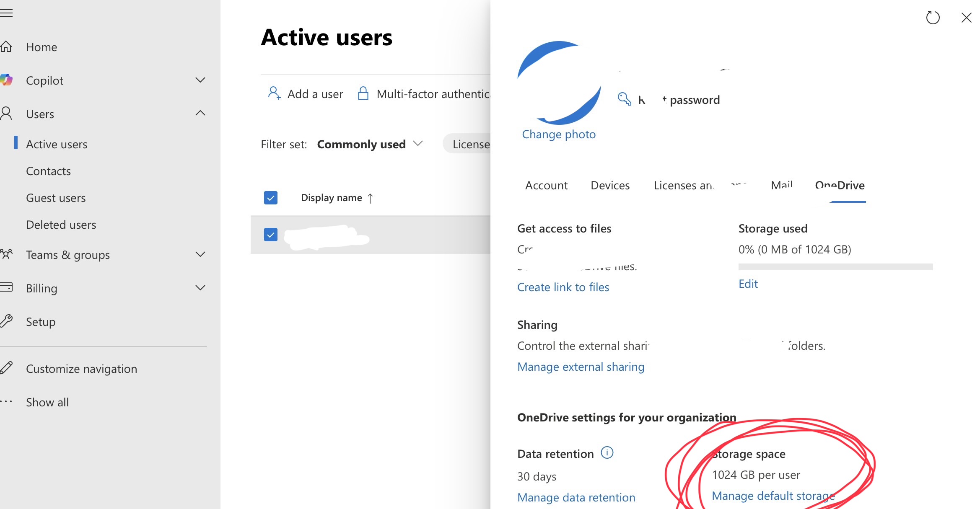Switch to the Devices tab
Screen dimensions: 980x509
click(610, 186)
